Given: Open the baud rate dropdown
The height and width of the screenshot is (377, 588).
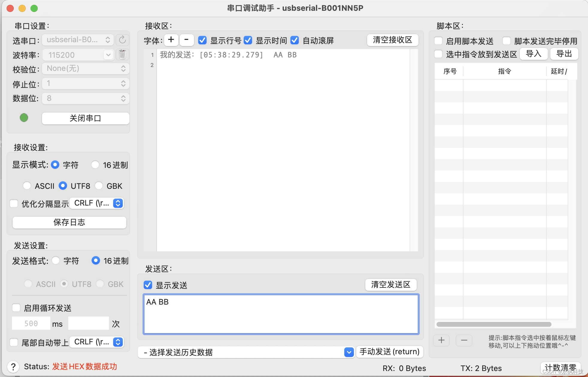Looking at the screenshot, I should click(x=108, y=54).
